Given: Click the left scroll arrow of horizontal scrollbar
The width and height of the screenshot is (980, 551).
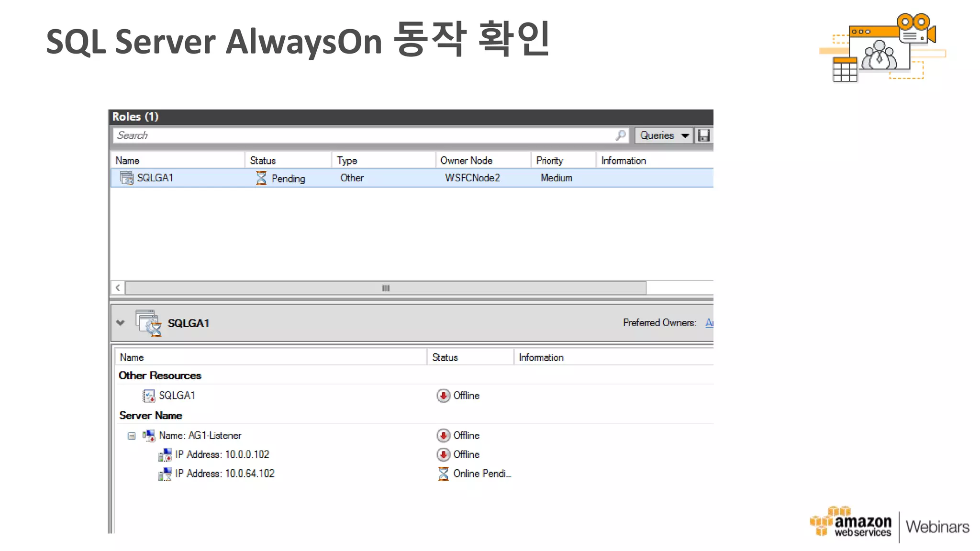Looking at the screenshot, I should pos(118,288).
